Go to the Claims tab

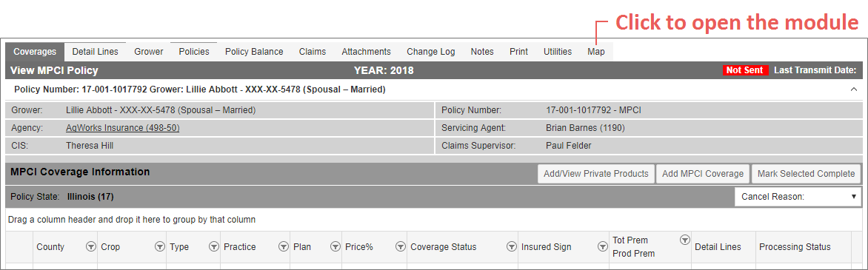click(x=313, y=52)
